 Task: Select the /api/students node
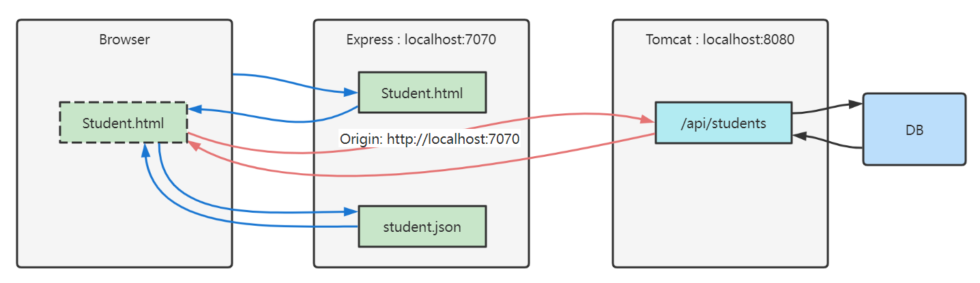point(723,123)
